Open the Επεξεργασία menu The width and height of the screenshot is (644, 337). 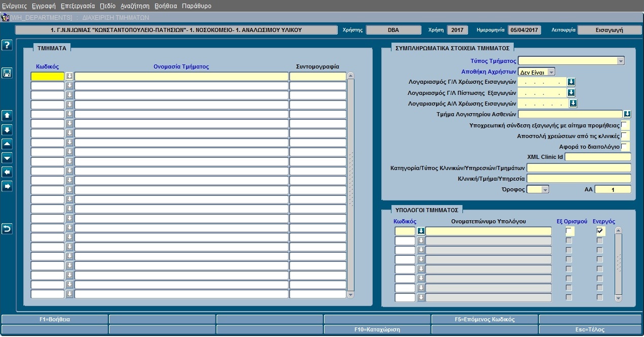coord(78,6)
